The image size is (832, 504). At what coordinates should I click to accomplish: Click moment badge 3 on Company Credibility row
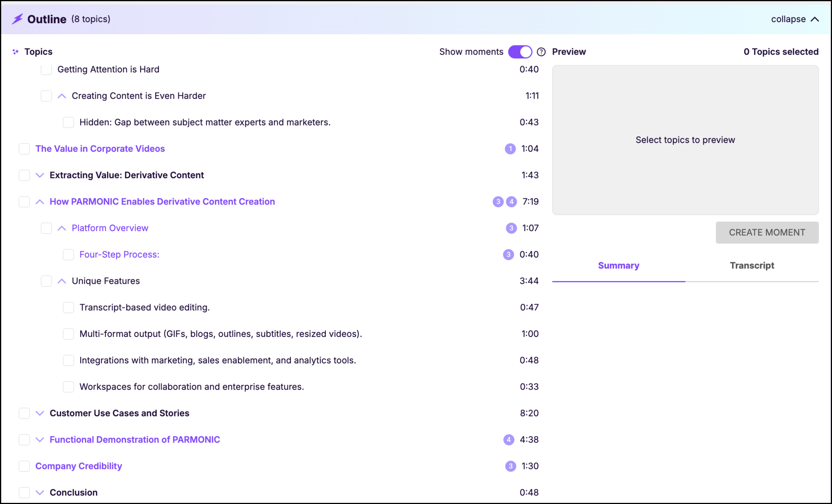pos(510,466)
